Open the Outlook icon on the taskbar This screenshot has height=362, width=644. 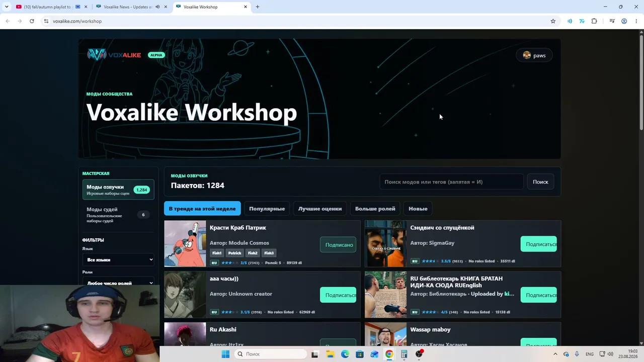[x=374, y=354]
